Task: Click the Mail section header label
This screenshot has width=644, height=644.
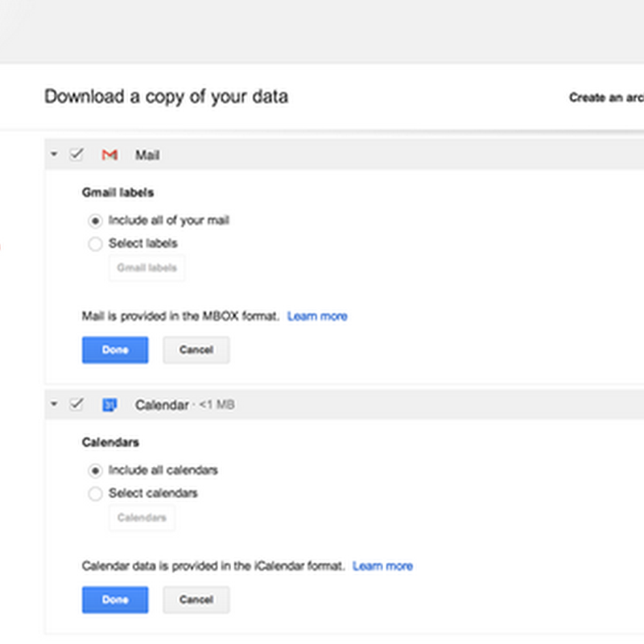Action: coord(147,155)
